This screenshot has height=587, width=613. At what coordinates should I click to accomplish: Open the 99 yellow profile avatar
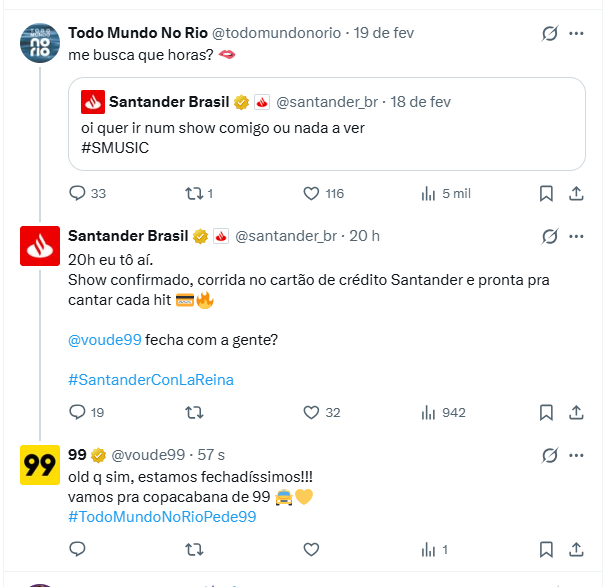[x=40, y=466]
